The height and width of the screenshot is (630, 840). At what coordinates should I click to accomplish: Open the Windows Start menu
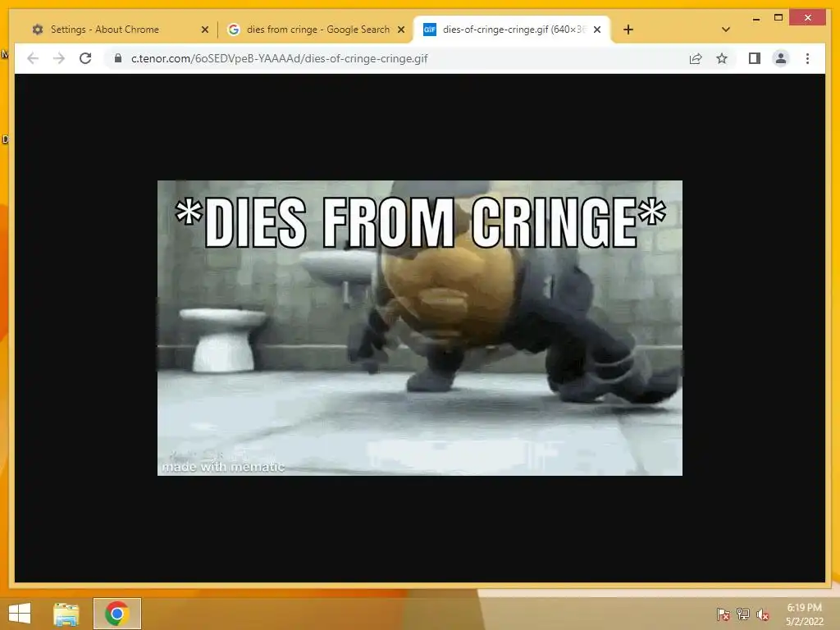(x=20, y=614)
